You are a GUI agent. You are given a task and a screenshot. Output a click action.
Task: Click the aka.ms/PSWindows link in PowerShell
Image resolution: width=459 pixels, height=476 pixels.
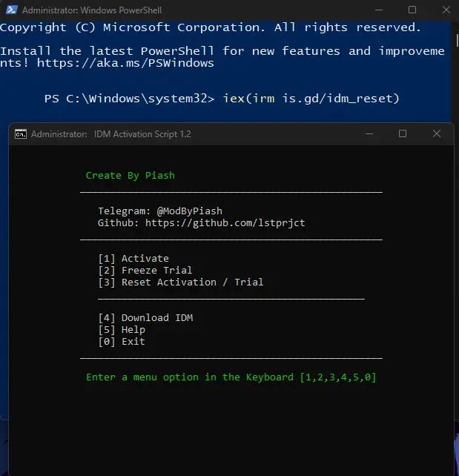click(125, 63)
